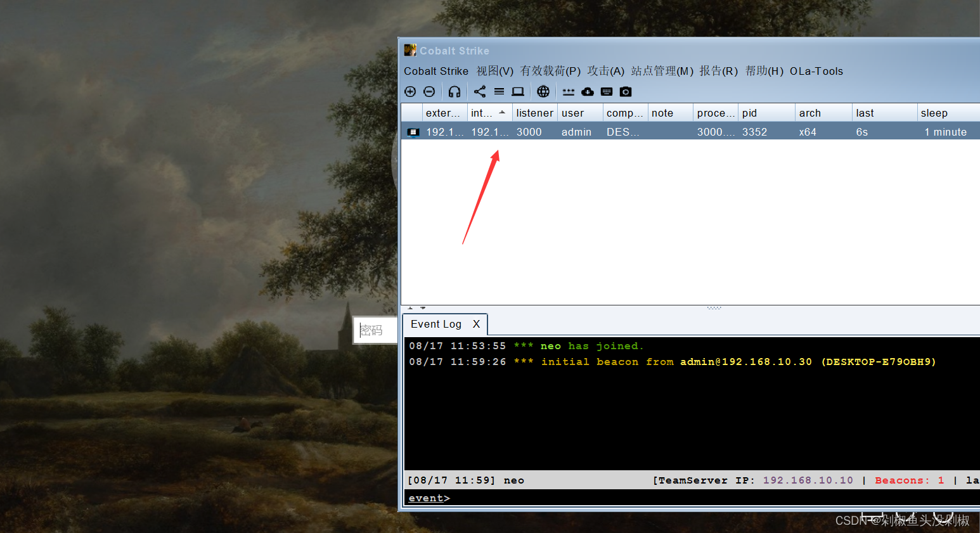
Task: Click the small panel collapse arrows above Event Log
Action: point(416,308)
